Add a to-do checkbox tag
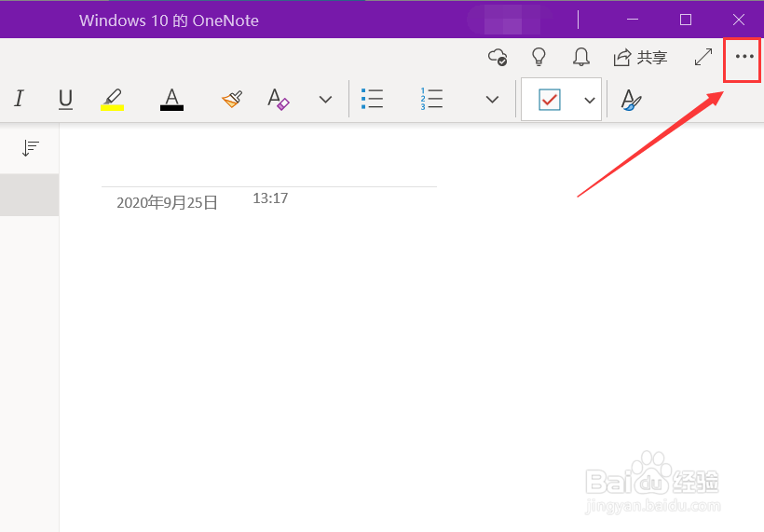Image resolution: width=764 pixels, height=532 pixels. click(550, 100)
